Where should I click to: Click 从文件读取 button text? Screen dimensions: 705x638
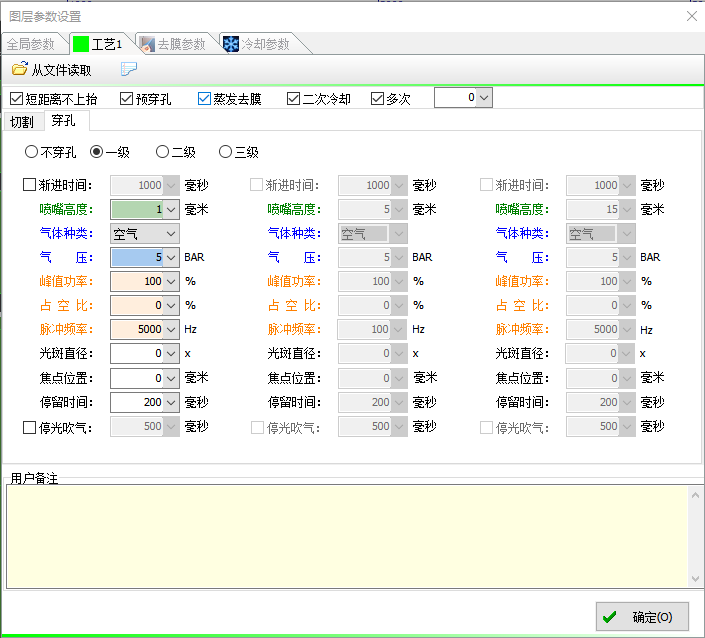[61, 70]
